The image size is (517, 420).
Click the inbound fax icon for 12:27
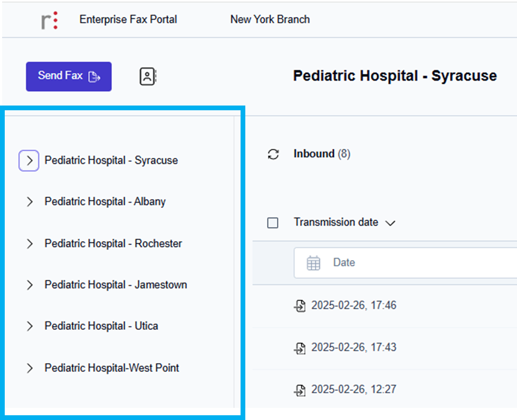pyautogui.click(x=300, y=390)
